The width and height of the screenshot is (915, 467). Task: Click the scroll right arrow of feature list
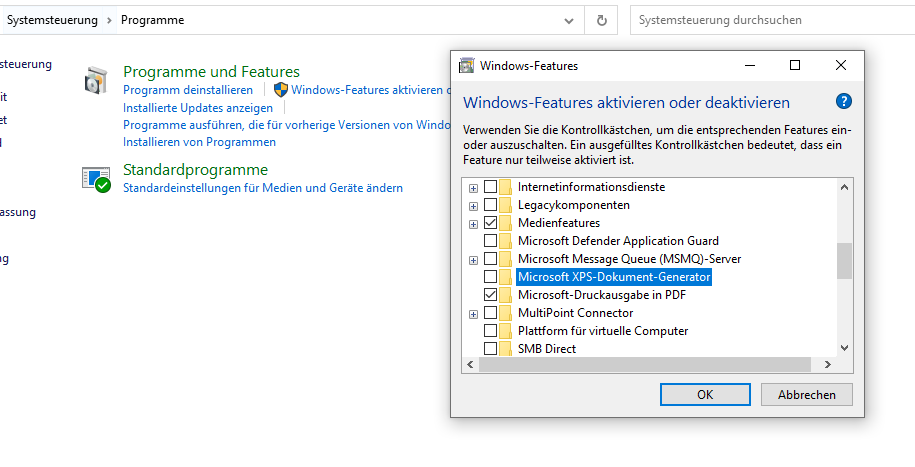[x=827, y=364]
